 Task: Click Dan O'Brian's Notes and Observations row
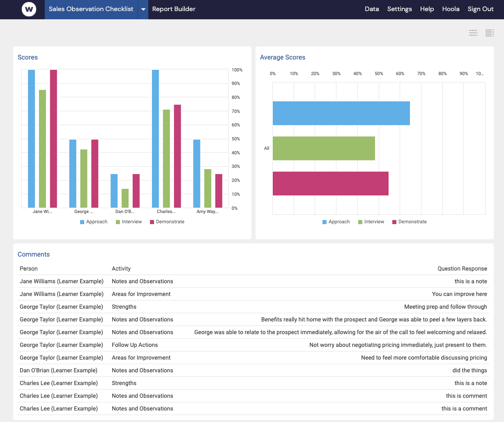[142, 370]
